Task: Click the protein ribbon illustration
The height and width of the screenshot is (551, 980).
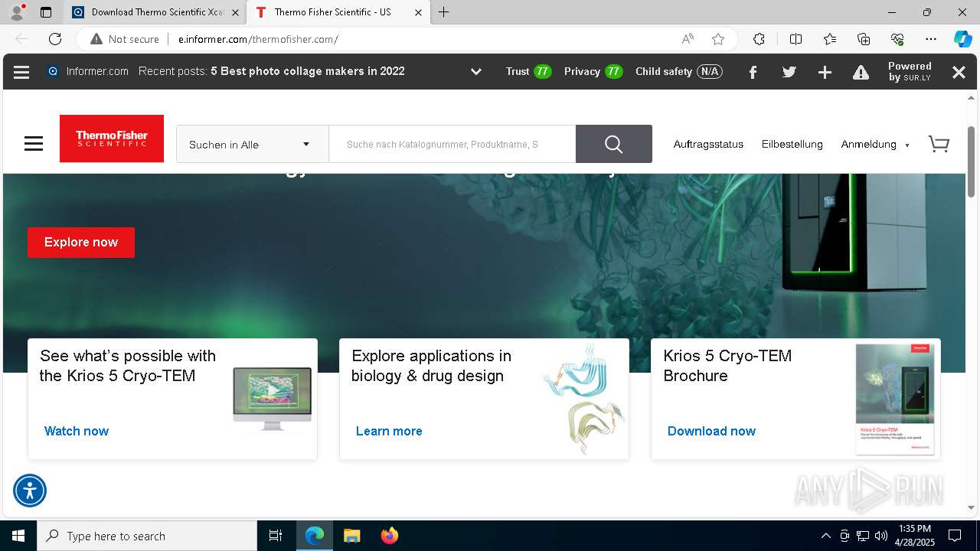Action: click(x=584, y=399)
